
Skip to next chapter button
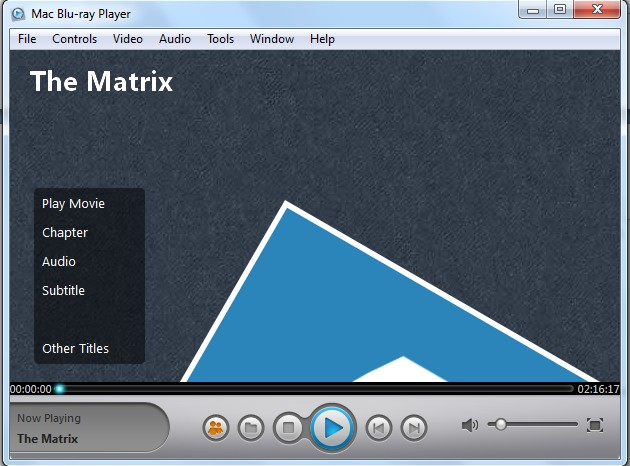click(413, 428)
